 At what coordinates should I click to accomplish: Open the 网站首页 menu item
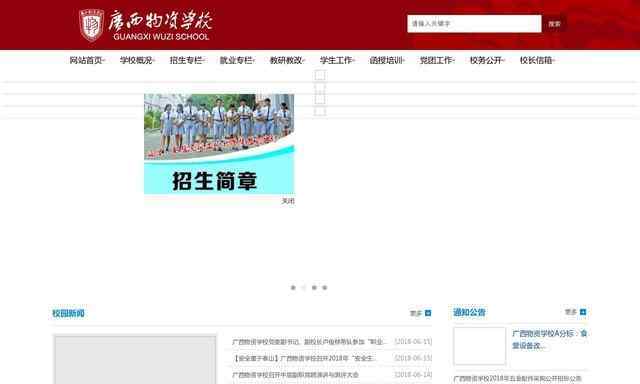click(x=87, y=60)
